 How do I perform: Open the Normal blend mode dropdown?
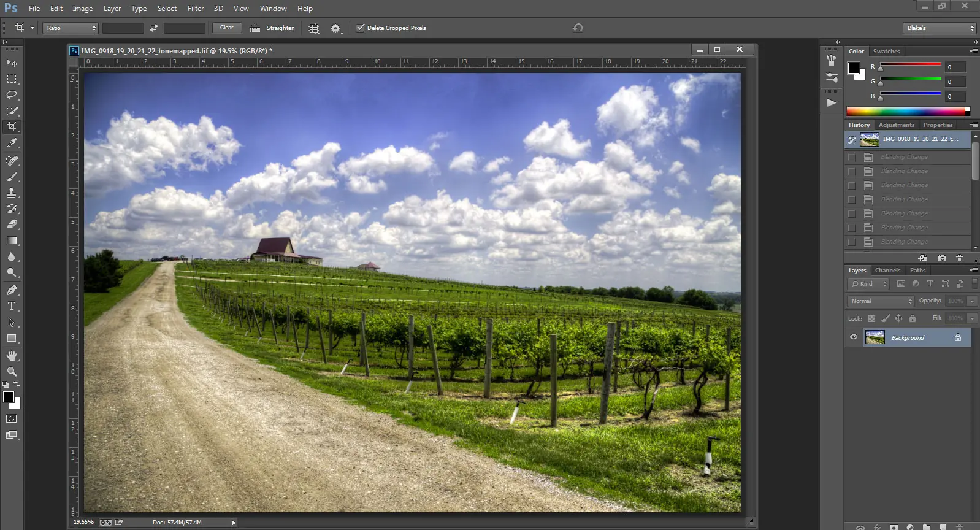881,301
